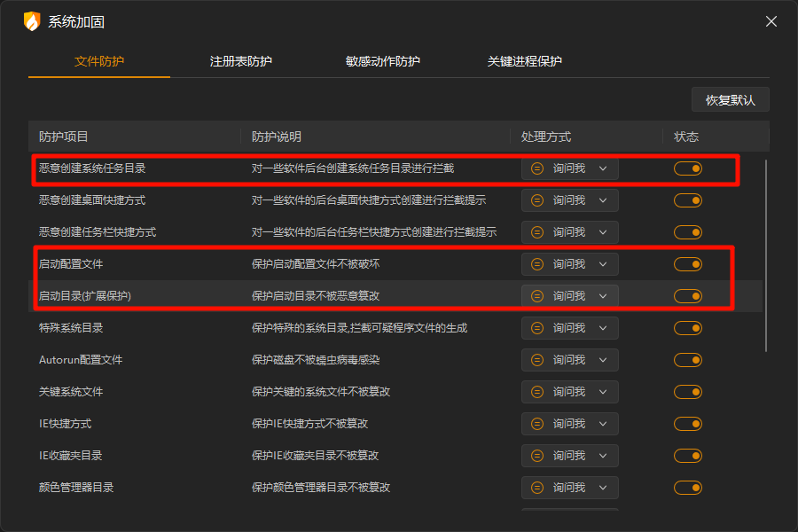Toggle 关键系统文件 protection switch
The image size is (798, 532).
coord(688,392)
